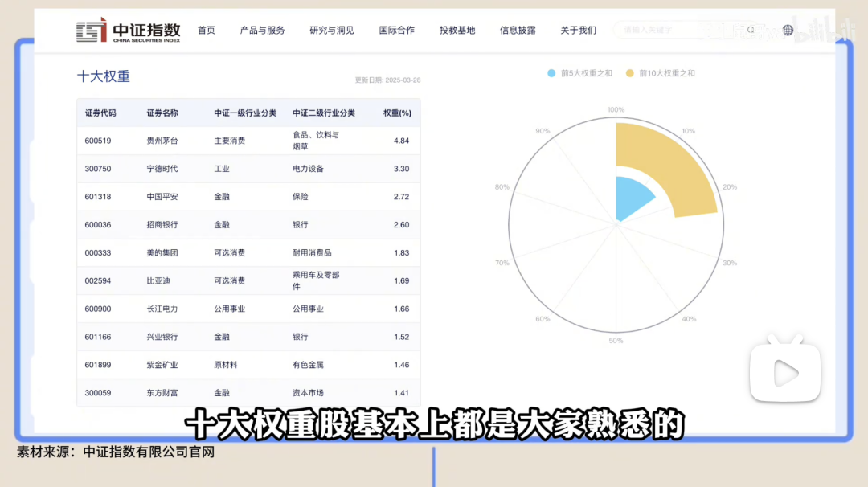
Task: Click the 保险 industry cell
Action: pyautogui.click(x=300, y=196)
